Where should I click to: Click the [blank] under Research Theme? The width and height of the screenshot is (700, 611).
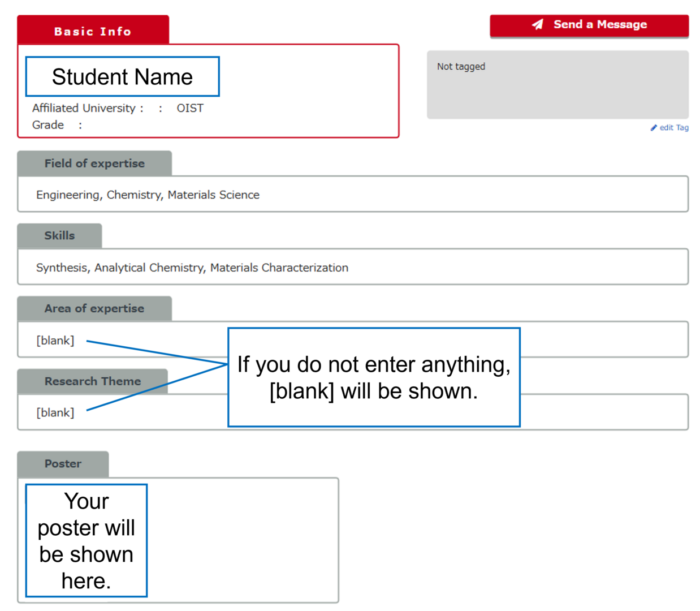click(x=55, y=413)
